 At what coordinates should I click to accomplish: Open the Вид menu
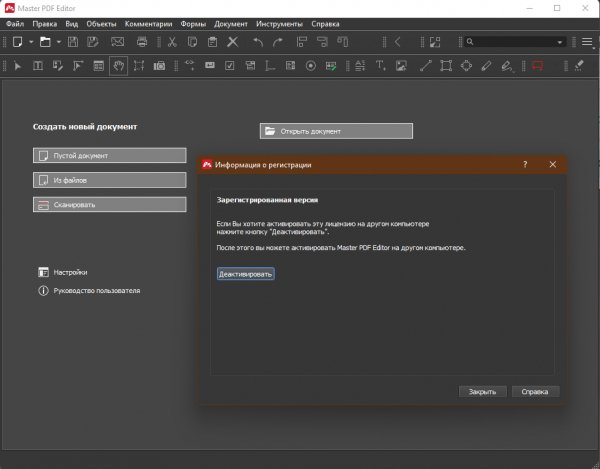coord(72,24)
